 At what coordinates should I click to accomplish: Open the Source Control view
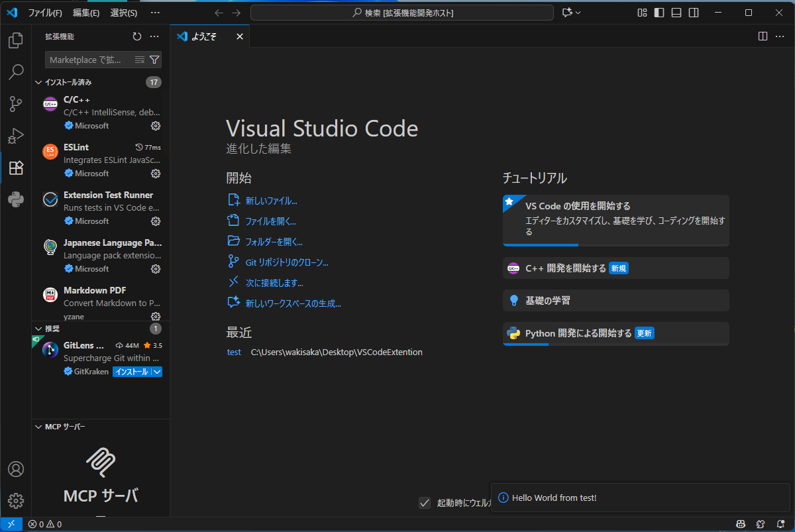pyautogui.click(x=15, y=103)
